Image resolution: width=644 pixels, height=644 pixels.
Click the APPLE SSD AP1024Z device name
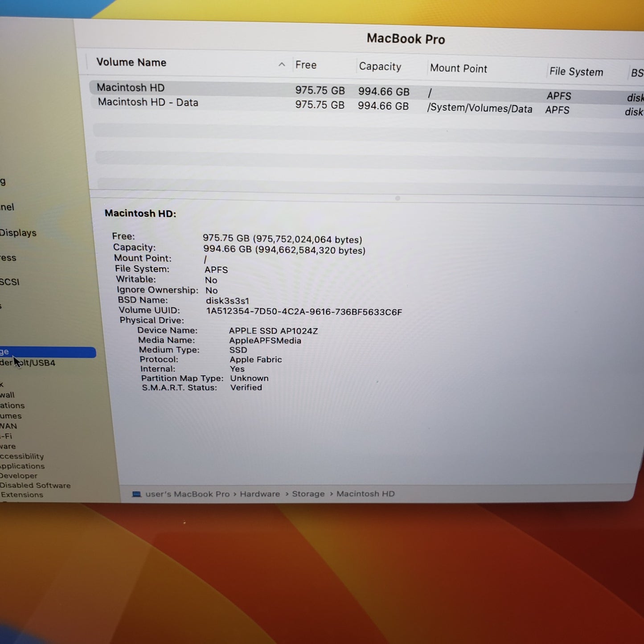pyautogui.click(x=273, y=331)
